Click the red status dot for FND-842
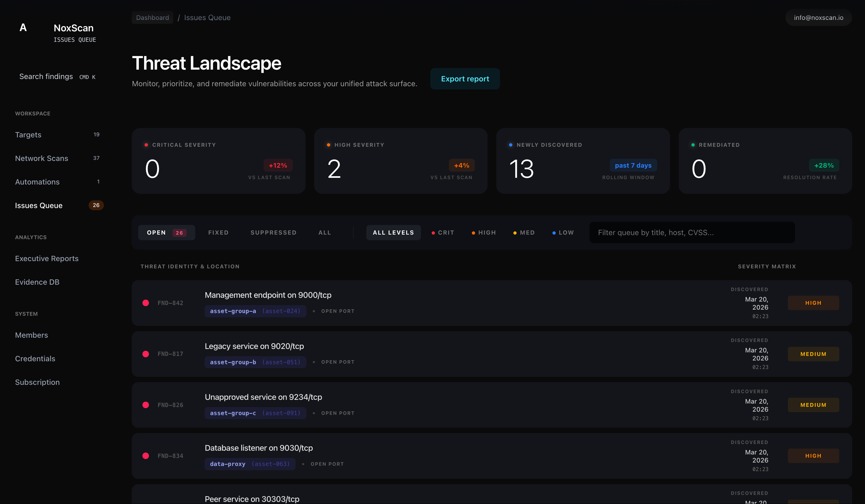Screen dimensions: 865x504 (x=145, y=303)
